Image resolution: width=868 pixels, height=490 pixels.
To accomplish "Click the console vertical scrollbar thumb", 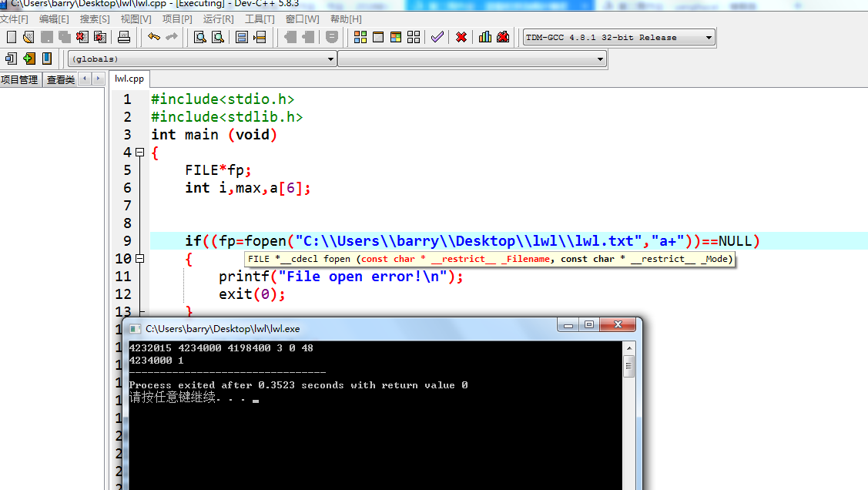I will tap(628, 366).
